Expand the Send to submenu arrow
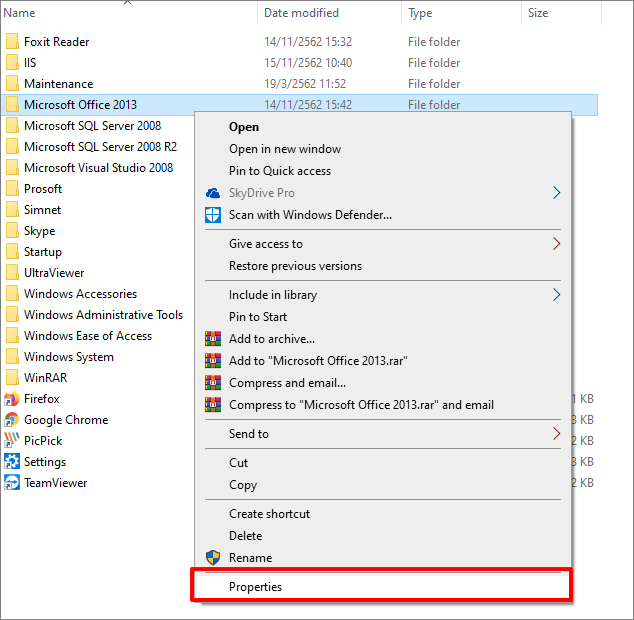The height and width of the screenshot is (620, 634). [556, 434]
